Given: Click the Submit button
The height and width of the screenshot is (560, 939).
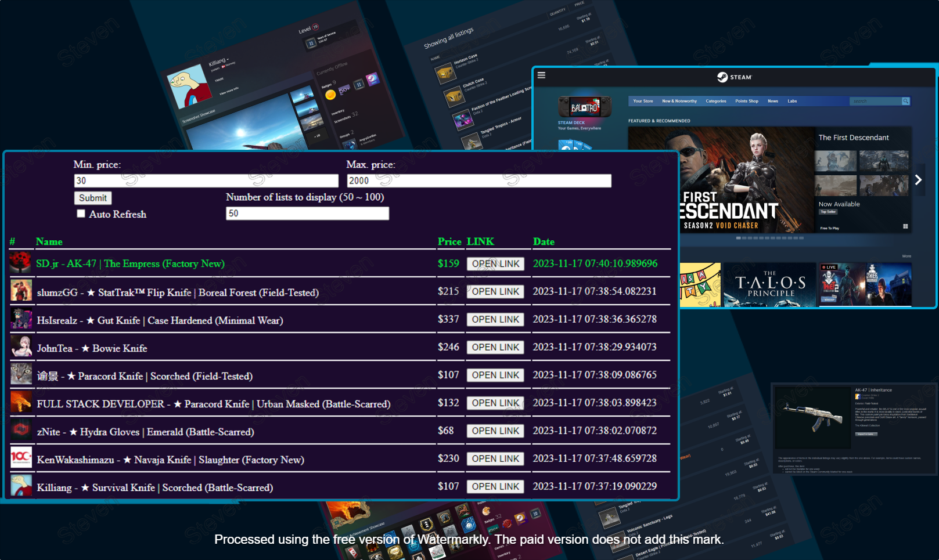Looking at the screenshot, I should point(93,198).
